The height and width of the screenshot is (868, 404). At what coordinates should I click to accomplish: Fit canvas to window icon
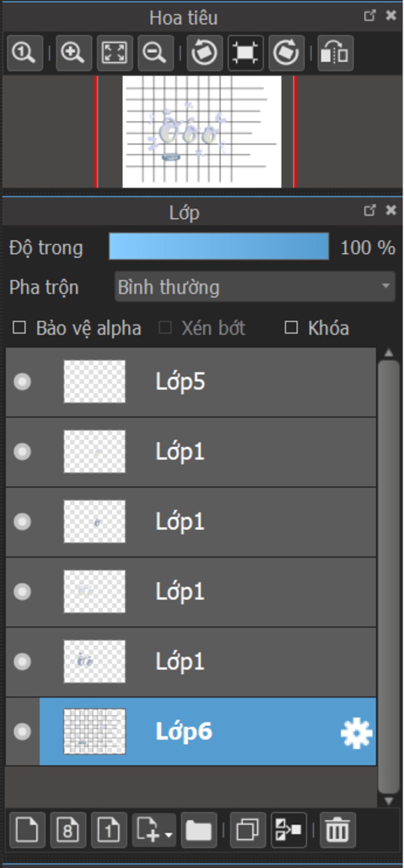[114, 53]
